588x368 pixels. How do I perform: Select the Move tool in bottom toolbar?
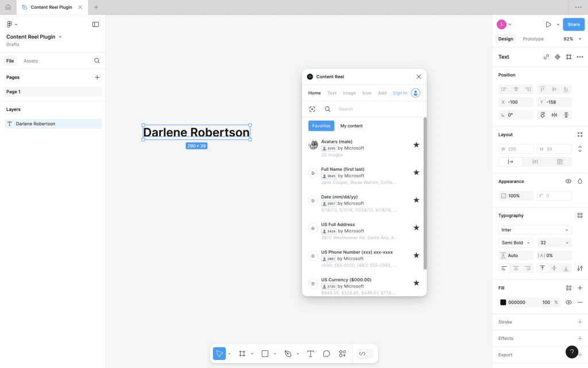(x=219, y=354)
